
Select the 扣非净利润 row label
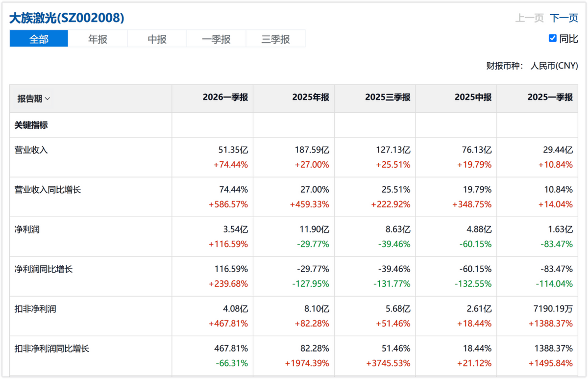[35, 309]
